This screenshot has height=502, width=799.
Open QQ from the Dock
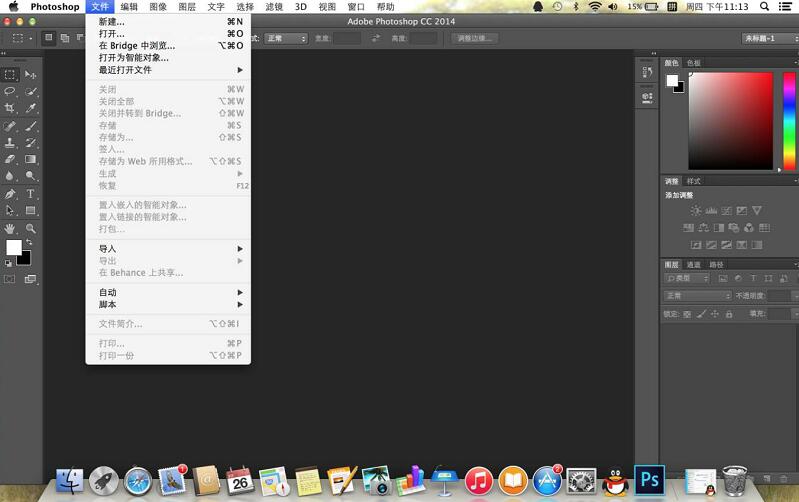616,482
